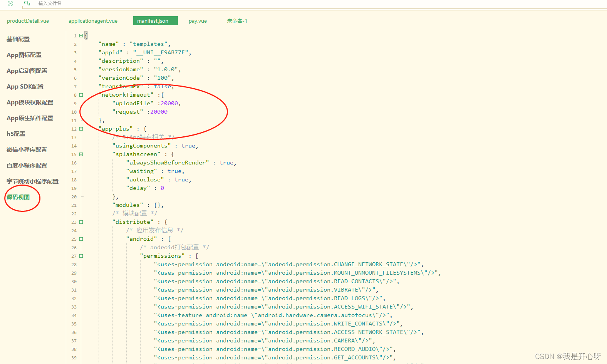The image size is (607, 364).
Task: Collapse permissions fold on line 27
Action: tap(81, 256)
